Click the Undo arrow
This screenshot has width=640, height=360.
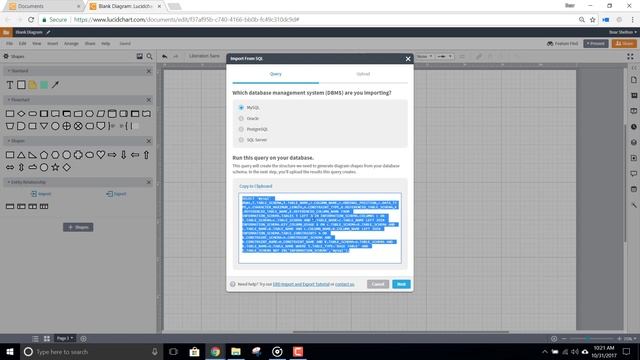click(164, 56)
